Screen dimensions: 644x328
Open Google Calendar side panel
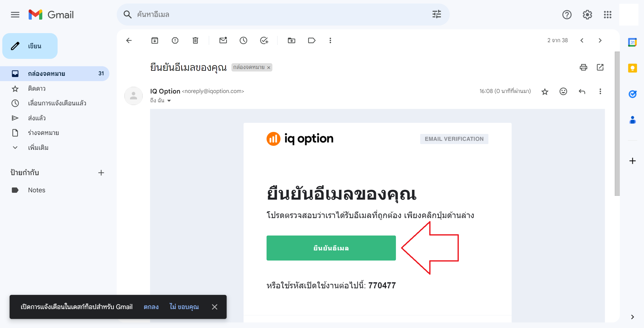tap(632, 42)
